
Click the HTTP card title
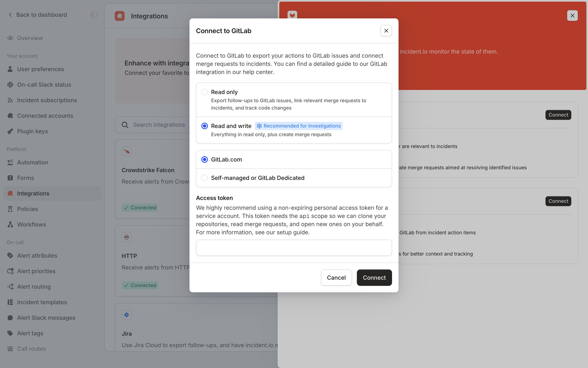click(129, 256)
